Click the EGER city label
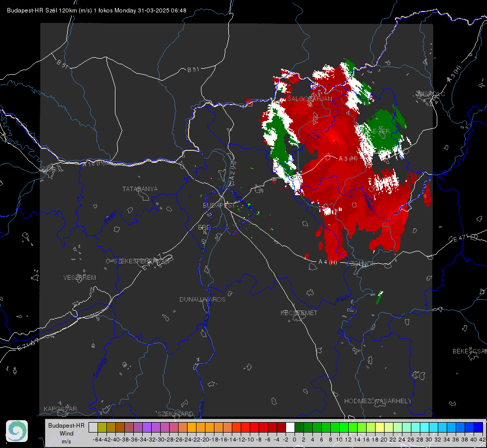487x448 pixels. tap(381, 131)
